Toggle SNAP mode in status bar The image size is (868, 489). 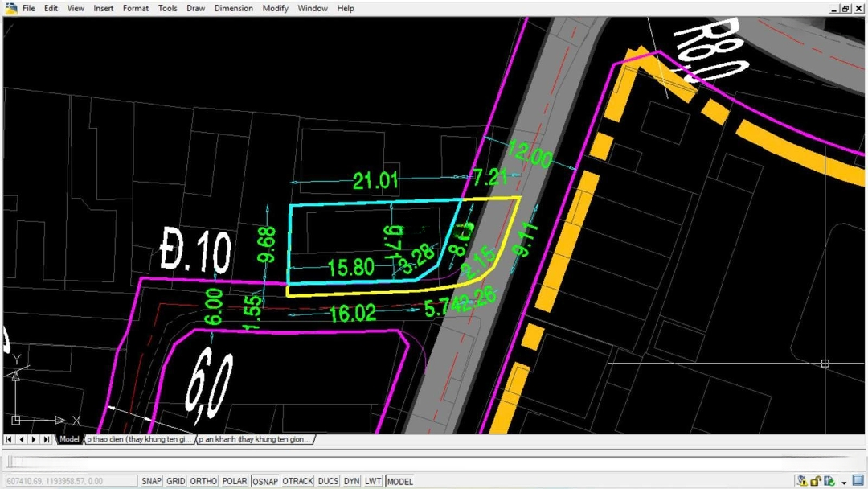[151, 481]
